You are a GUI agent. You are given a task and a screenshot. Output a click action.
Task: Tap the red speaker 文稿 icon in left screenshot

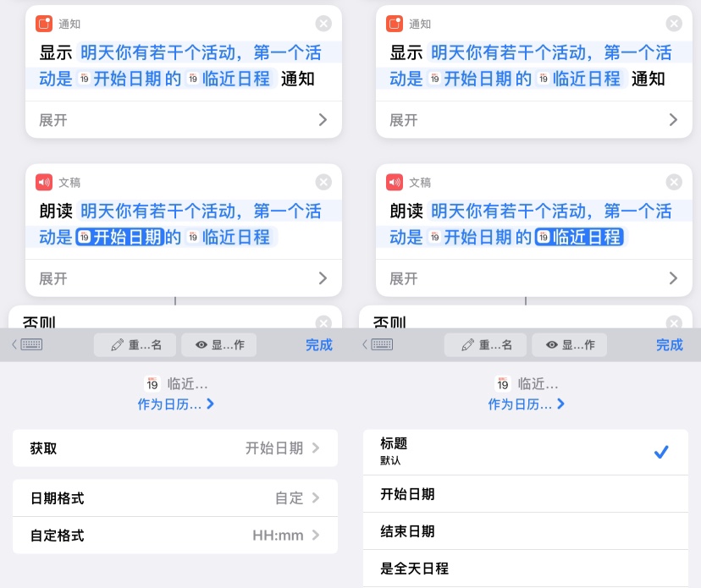click(44, 182)
